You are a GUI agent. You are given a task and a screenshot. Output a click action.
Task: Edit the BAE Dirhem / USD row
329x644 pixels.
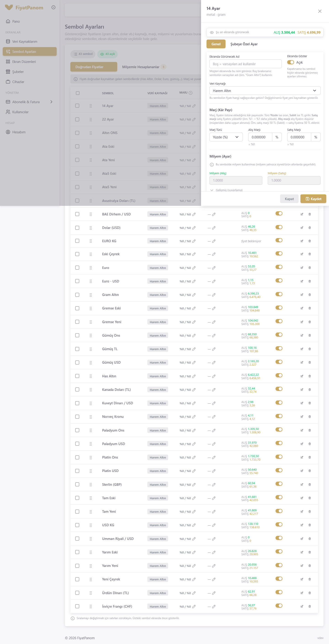coord(302,214)
